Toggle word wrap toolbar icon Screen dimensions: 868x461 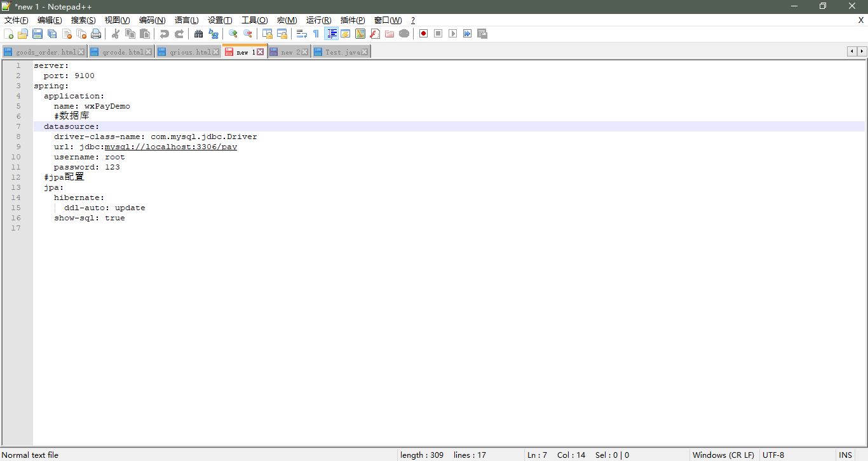302,34
